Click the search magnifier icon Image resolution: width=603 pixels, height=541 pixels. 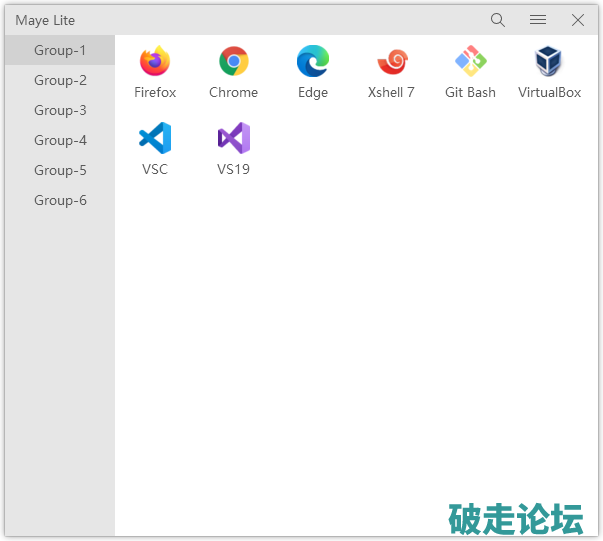click(498, 20)
